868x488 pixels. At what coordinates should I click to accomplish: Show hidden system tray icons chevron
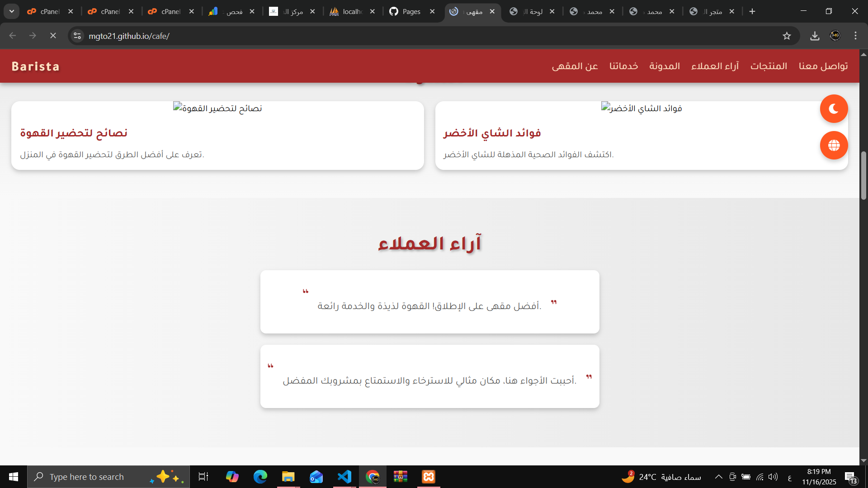718,477
